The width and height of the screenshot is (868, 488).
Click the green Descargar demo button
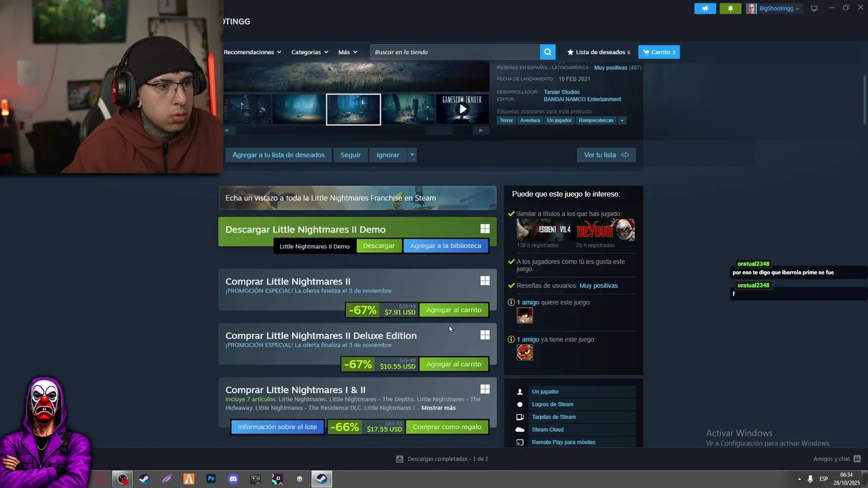378,246
